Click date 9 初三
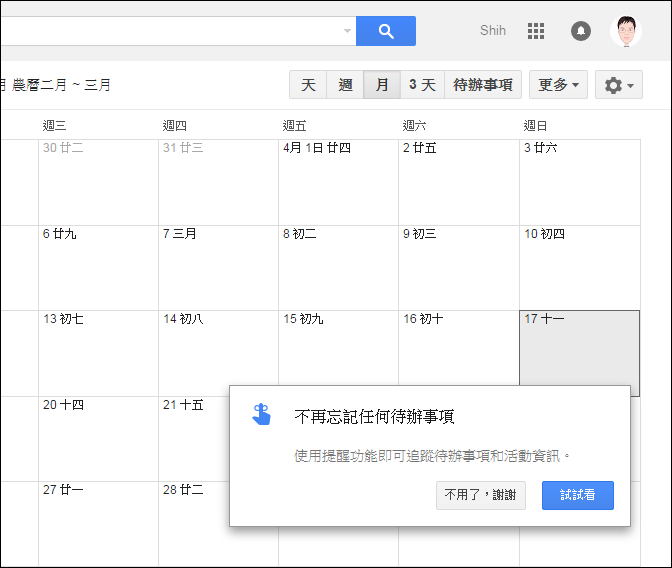The image size is (672, 568). 420,234
